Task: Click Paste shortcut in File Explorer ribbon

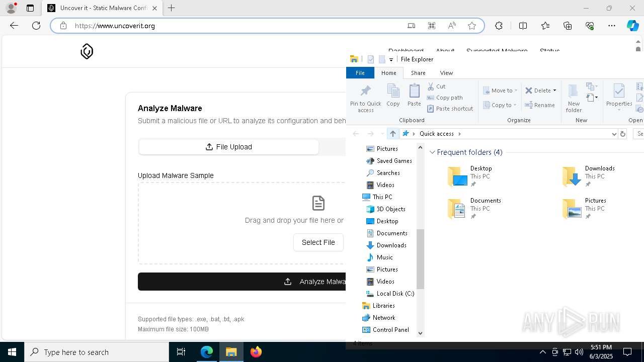Action: click(x=450, y=109)
